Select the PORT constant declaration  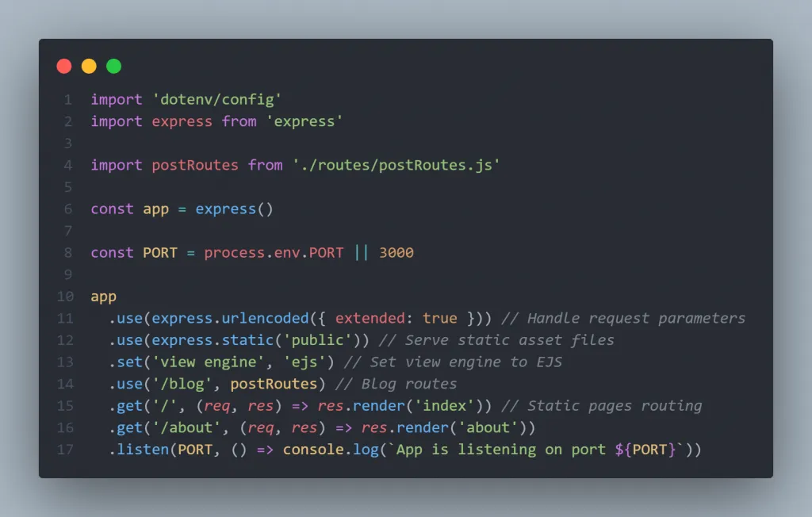tap(254, 252)
